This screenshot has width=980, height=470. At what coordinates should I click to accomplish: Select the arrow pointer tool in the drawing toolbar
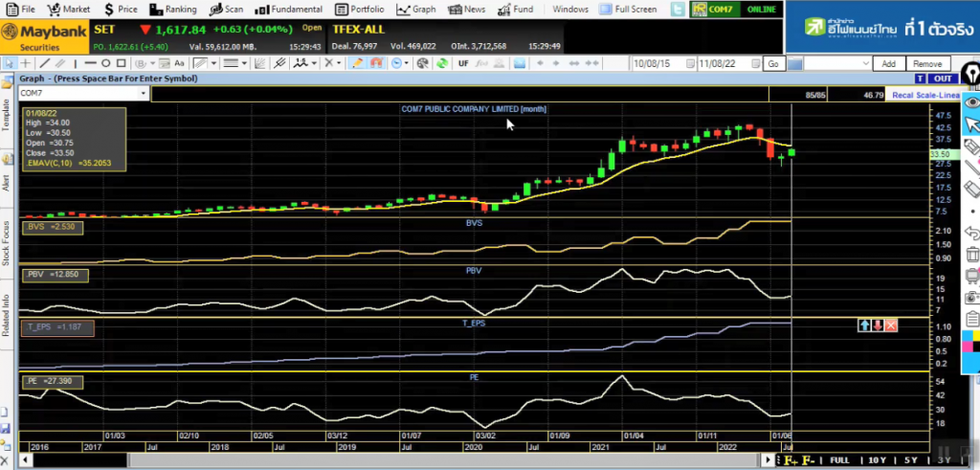[10, 63]
